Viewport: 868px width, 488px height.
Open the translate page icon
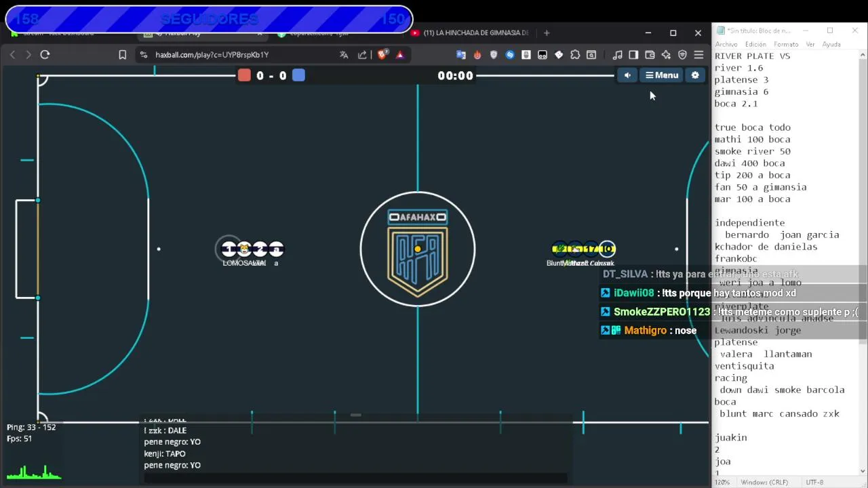(344, 55)
